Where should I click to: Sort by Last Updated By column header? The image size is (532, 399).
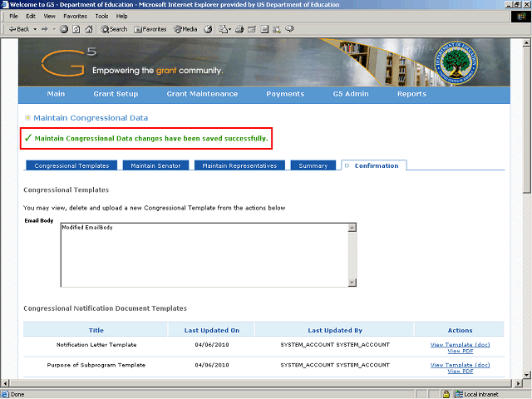coord(335,330)
